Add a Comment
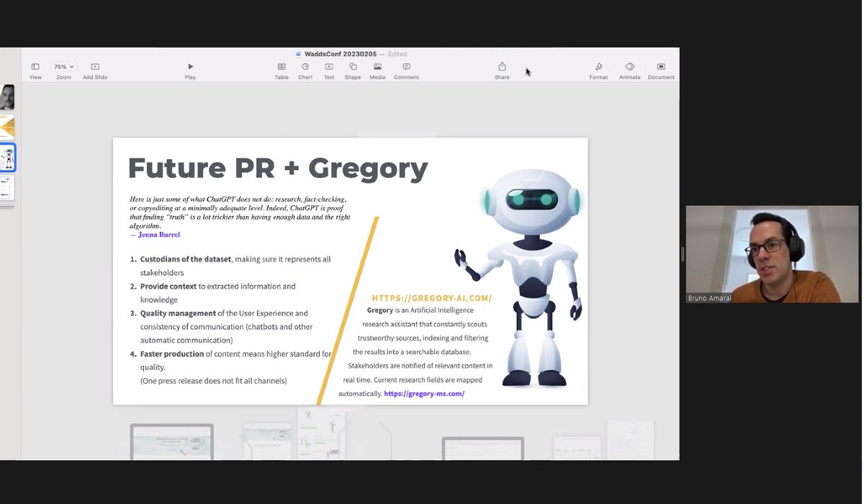Viewport: 864px width, 504px height. (406, 71)
